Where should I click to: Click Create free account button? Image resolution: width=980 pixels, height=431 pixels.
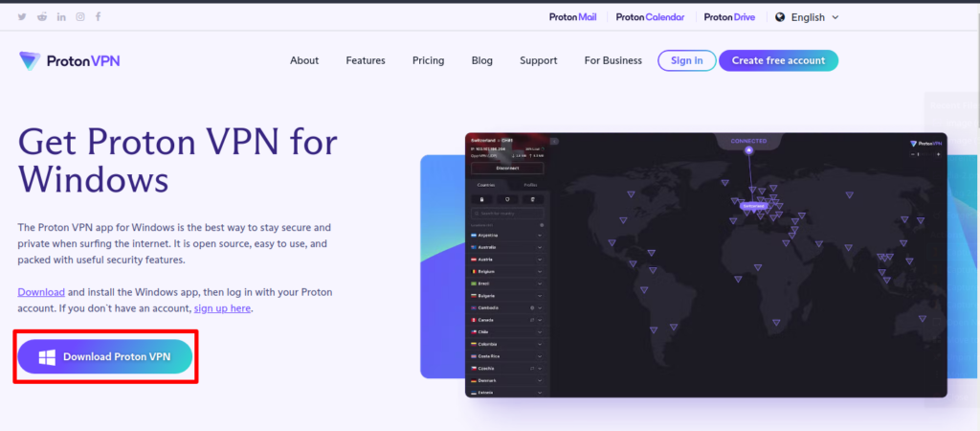pyautogui.click(x=778, y=60)
